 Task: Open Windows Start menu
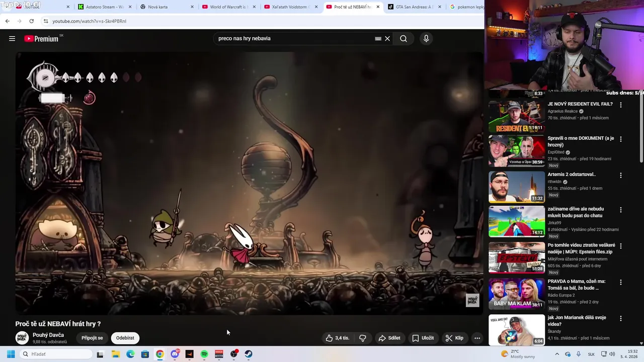tap(11, 354)
